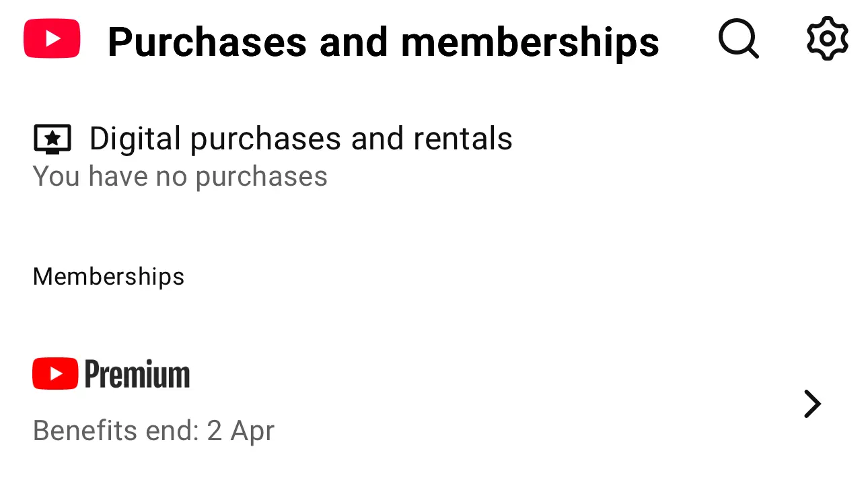Open Digital purchases and rentals row
The width and height of the screenshot is (868, 494).
pos(434,156)
